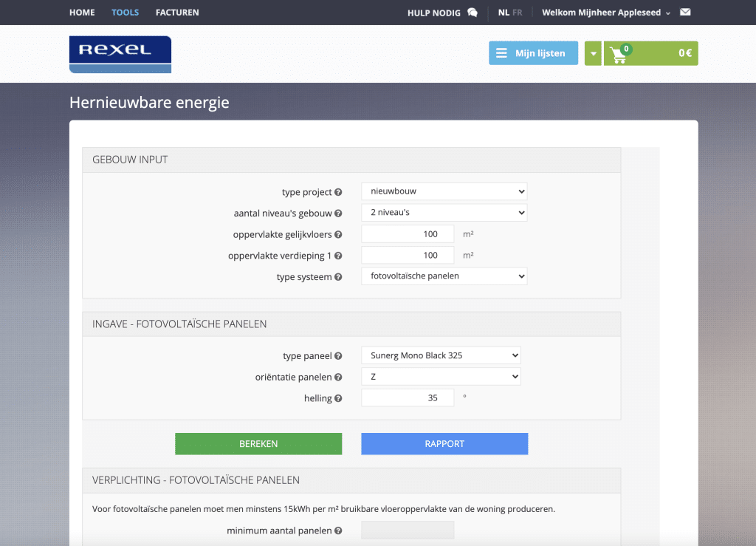Screen dimensions: 756x546
Task: Click help icon next to oriëntatie panelen
Action: 338,378
